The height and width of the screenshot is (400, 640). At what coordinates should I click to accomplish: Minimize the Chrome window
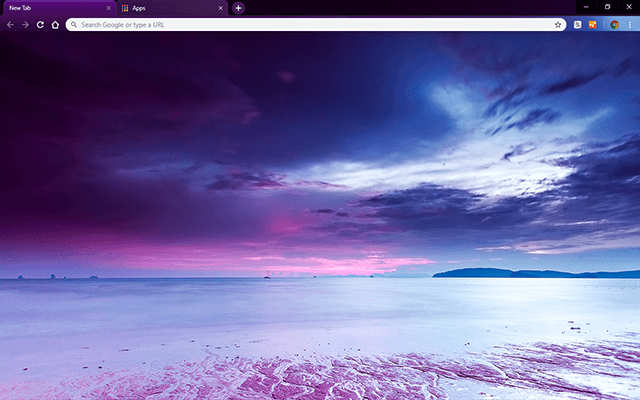tap(585, 7)
